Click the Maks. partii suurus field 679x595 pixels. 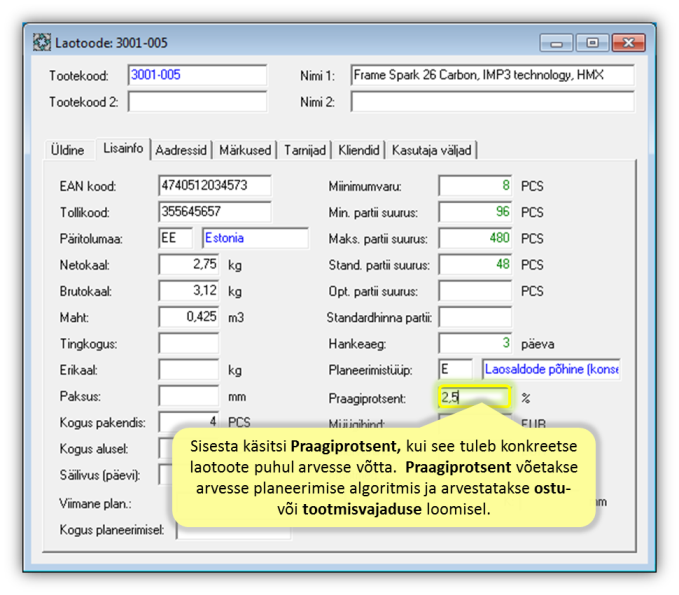pos(475,238)
